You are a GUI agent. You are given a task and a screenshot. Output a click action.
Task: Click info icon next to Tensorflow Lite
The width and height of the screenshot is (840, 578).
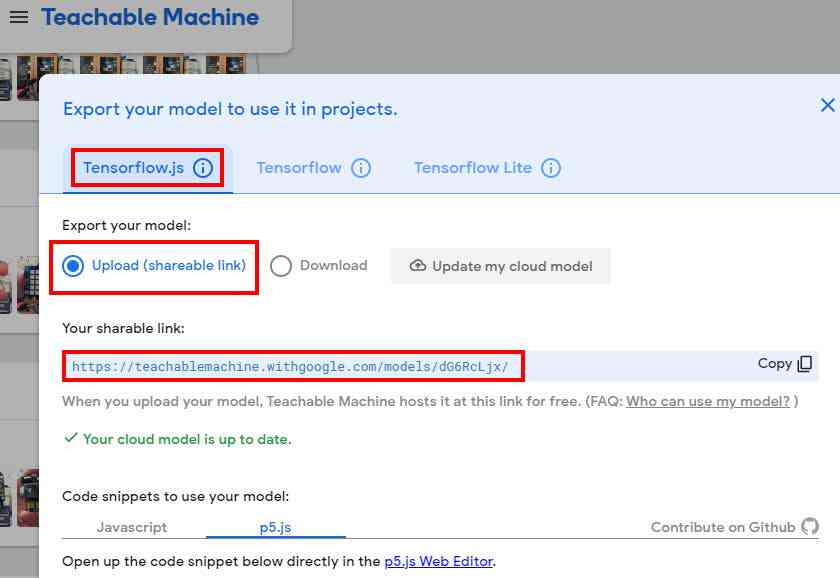[x=551, y=168]
